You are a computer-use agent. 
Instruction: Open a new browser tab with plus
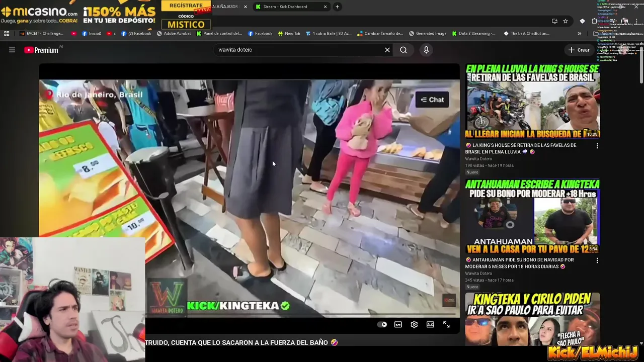click(x=337, y=7)
